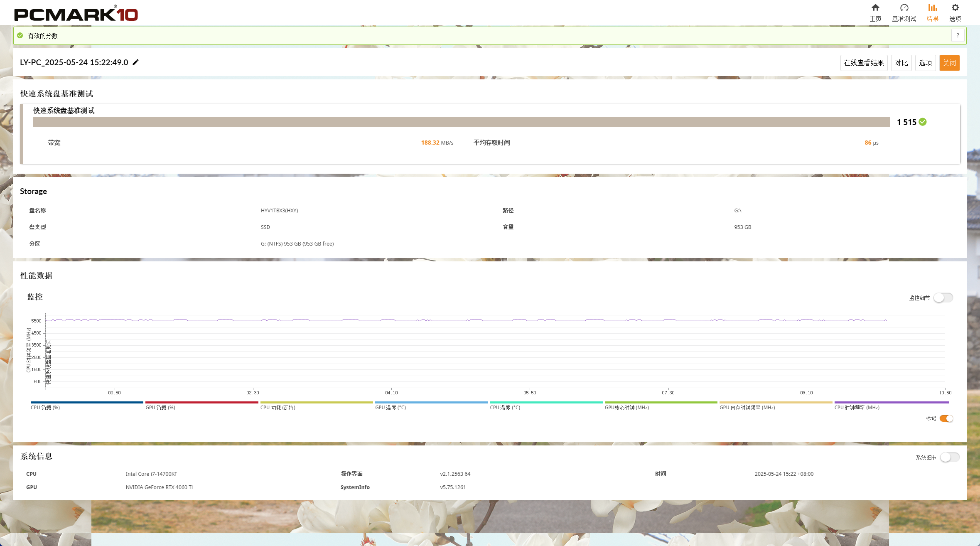Open the 选项 options button near 关闭
This screenshot has width=980, height=546.
(925, 63)
